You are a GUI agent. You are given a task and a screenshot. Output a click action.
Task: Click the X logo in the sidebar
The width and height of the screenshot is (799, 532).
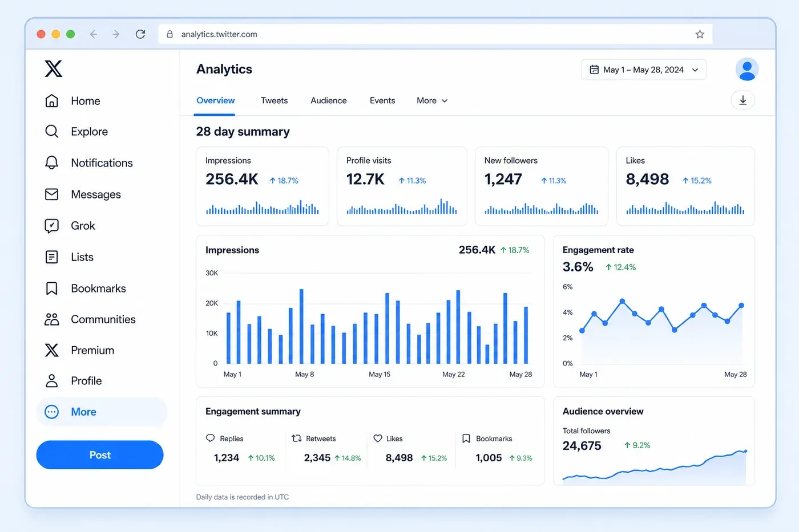[53, 69]
